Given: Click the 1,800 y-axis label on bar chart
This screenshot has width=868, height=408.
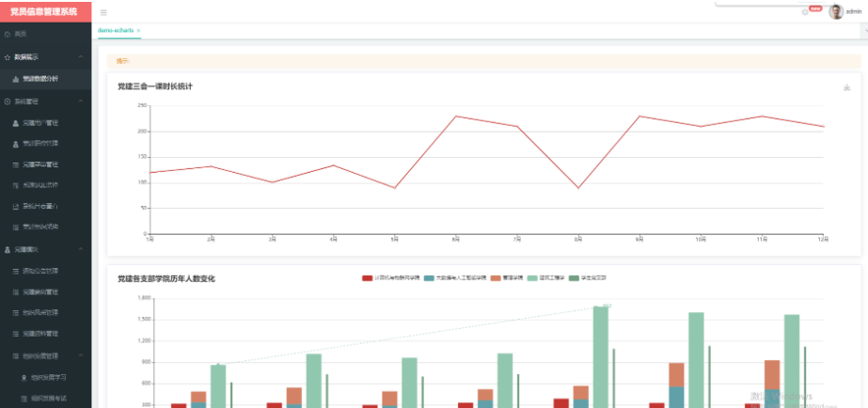Looking at the screenshot, I should [143, 298].
